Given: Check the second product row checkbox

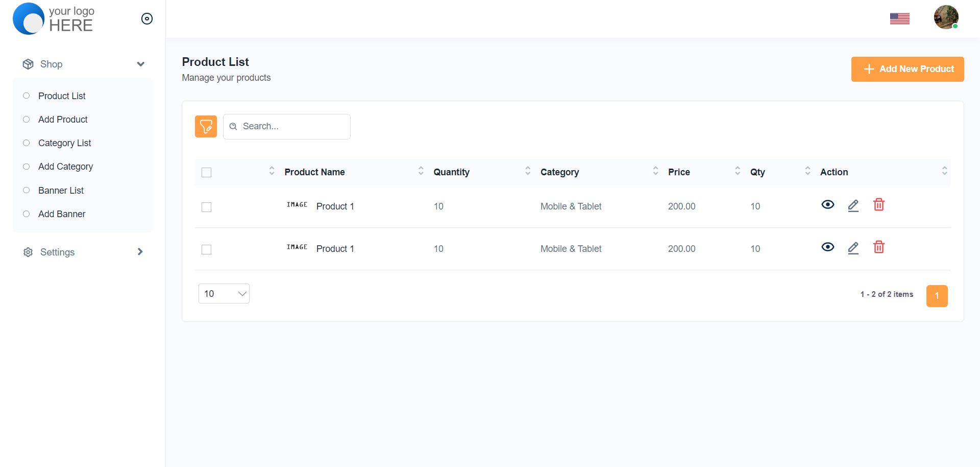Looking at the screenshot, I should [x=207, y=249].
